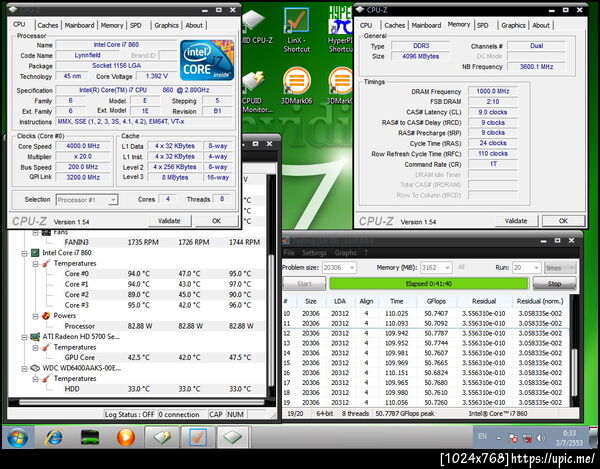600x469 pixels.
Task: Click Validate in the left CPU-Z window
Action: [169, 221]
